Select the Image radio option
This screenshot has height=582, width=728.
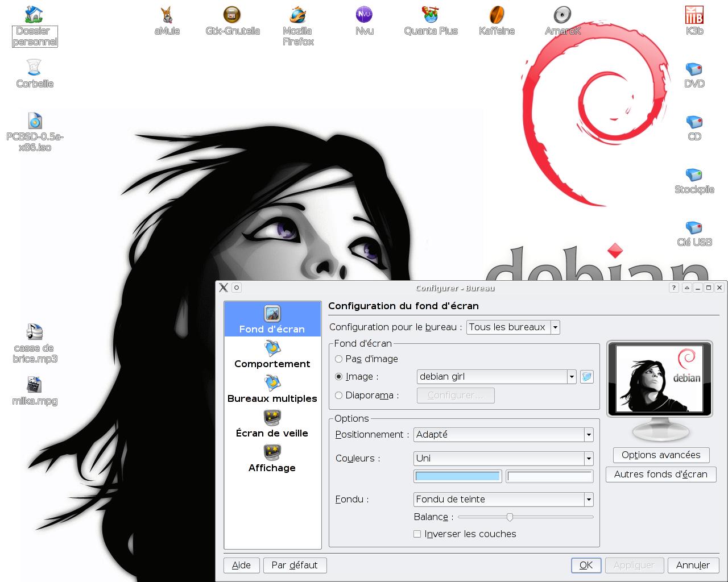point(338,376)
